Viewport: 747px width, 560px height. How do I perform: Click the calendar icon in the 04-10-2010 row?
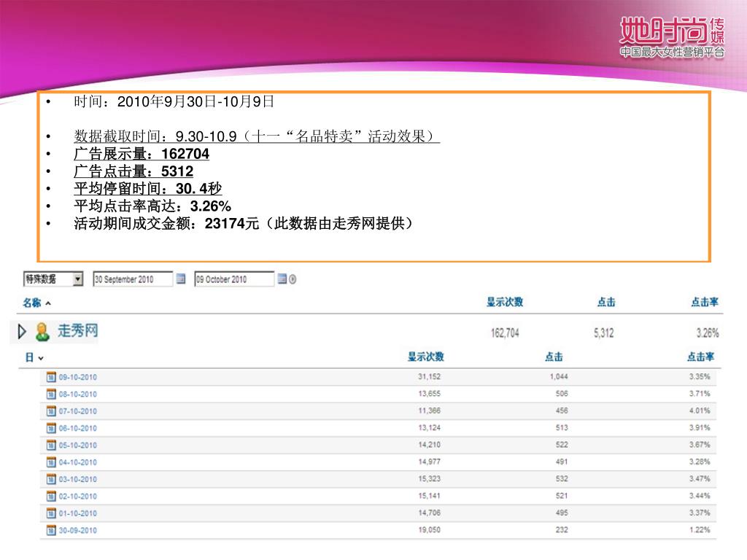tap(51, 462)
